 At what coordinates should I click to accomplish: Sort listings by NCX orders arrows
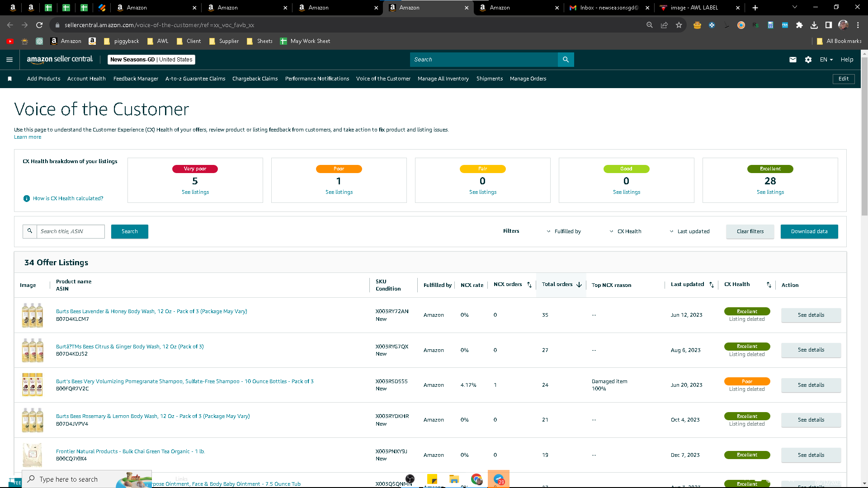529,285
